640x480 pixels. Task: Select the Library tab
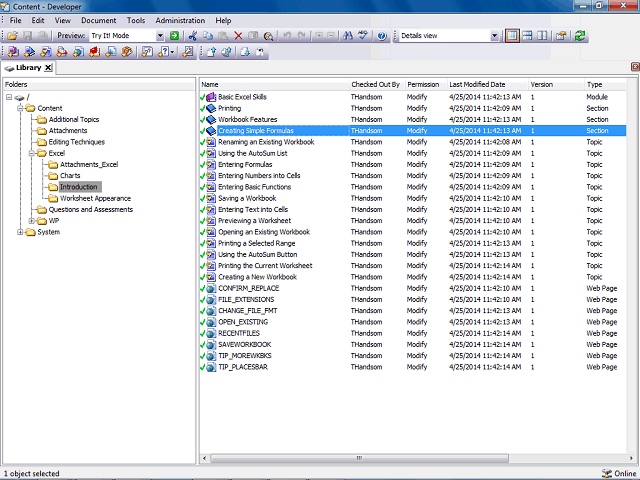coord(29,68)
